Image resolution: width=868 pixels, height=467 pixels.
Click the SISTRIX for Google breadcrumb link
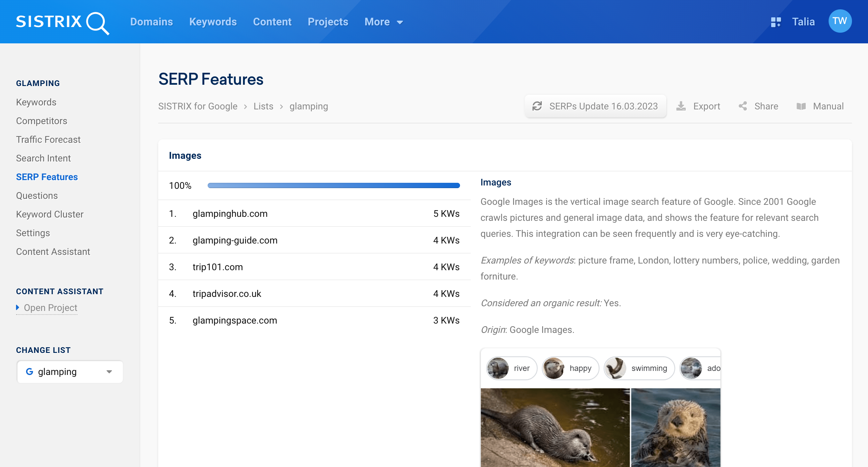199,106
